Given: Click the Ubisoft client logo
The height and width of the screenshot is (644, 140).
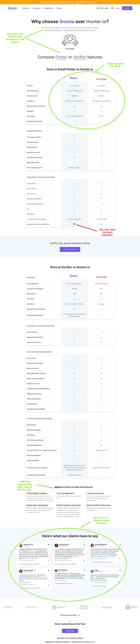Looking at the screenshot, I should pyautogui.click(x=59, y=607).
